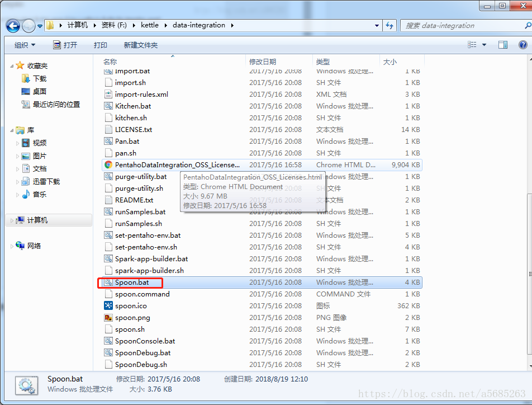Select the spoon.ico icon file
Screen dimensions: 532x405
pyautogui.click(x=108, y=306)
